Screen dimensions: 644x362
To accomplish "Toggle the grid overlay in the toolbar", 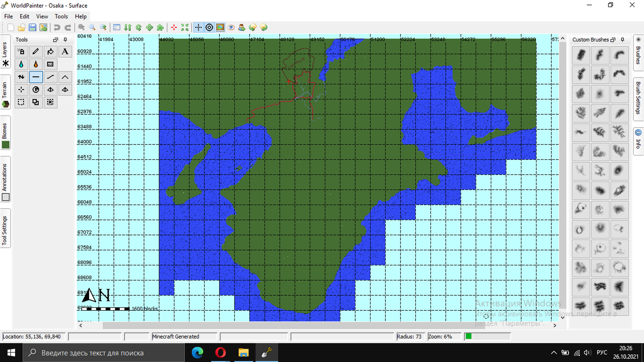I will 199,27.
